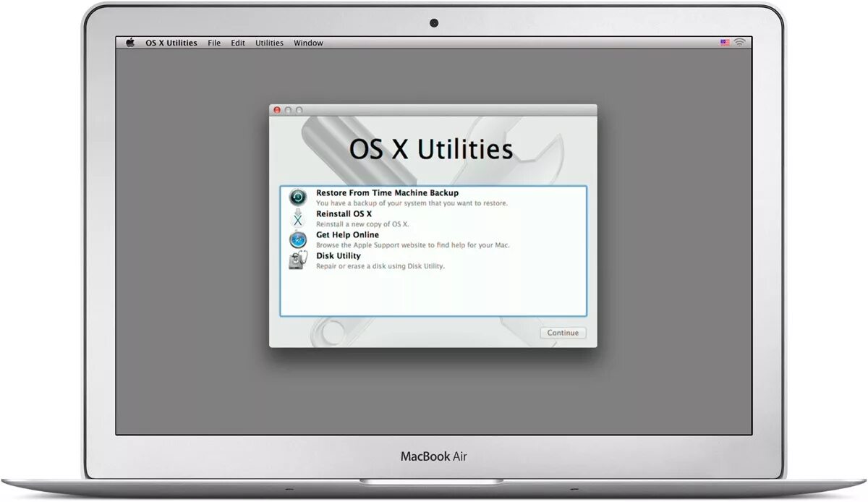
Task: Open the Apple menu
Action: click(x=129, y=43)
